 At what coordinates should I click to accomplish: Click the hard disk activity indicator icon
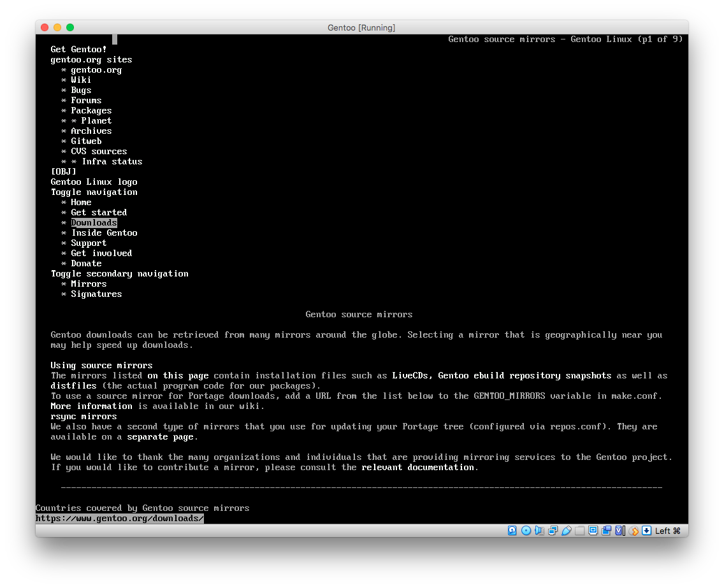[x=512, y=531]
